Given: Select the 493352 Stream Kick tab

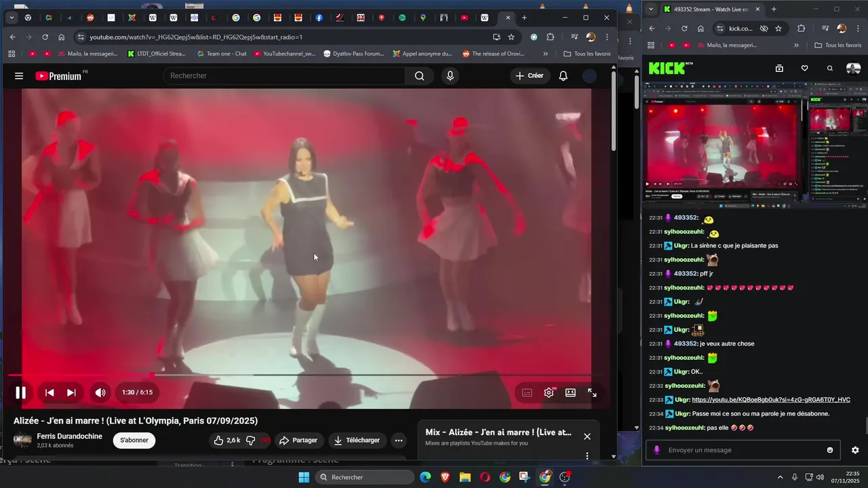Looking at the screenshot, I should coord(711,9).
